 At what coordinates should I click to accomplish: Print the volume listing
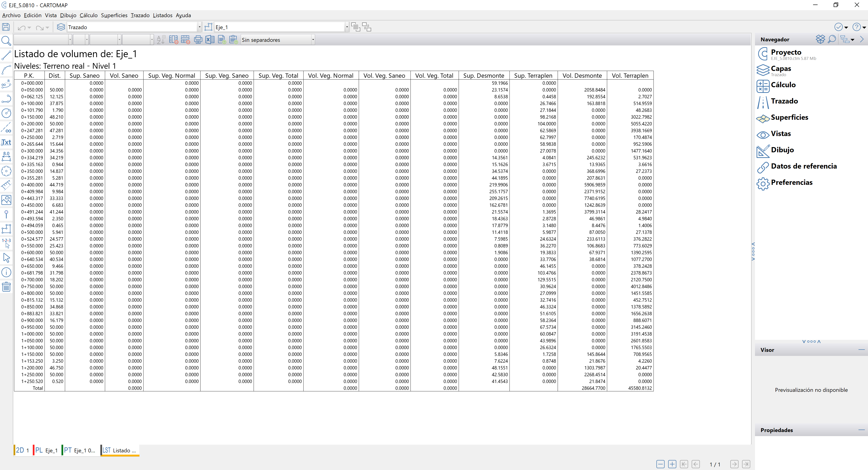tap(198, 40)
